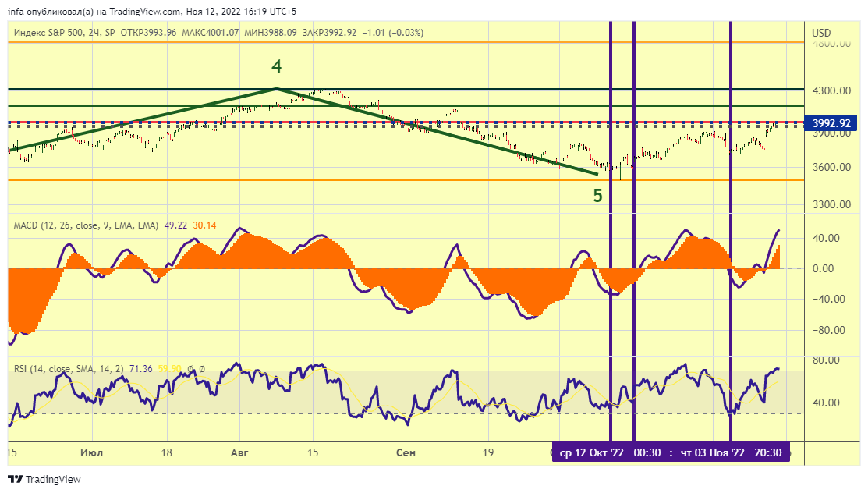Click the RSI (14, close, SMA, 14, 2) legend
This screenshot has width=868, height=493.
(x=69, y=369)
